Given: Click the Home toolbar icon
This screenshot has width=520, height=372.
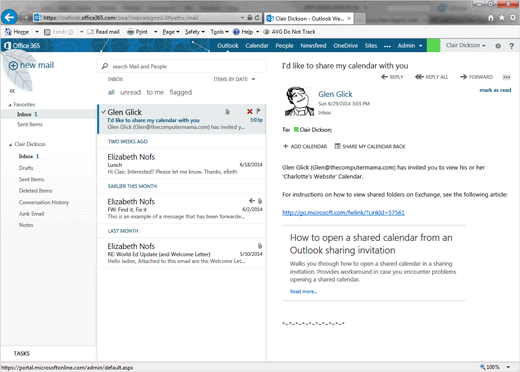Looking at the screenshot, I should [x=8, y=32].
